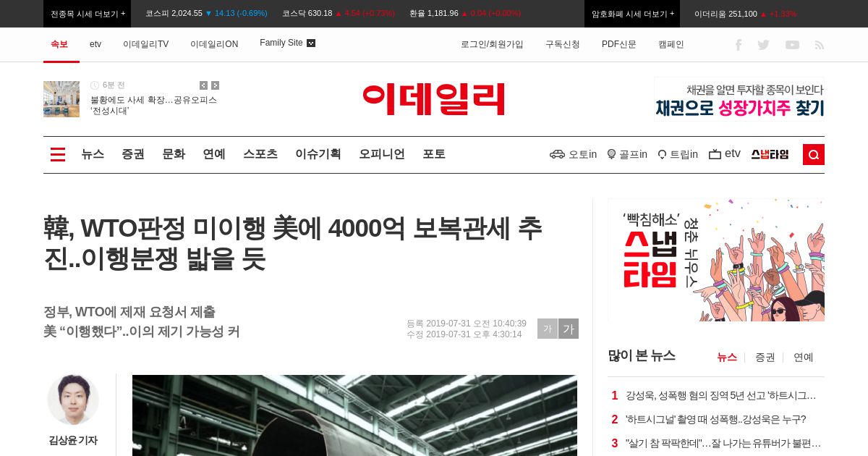Open the Facebook social icon
Screen dimensions: 868x456
(x=739, y=45)
